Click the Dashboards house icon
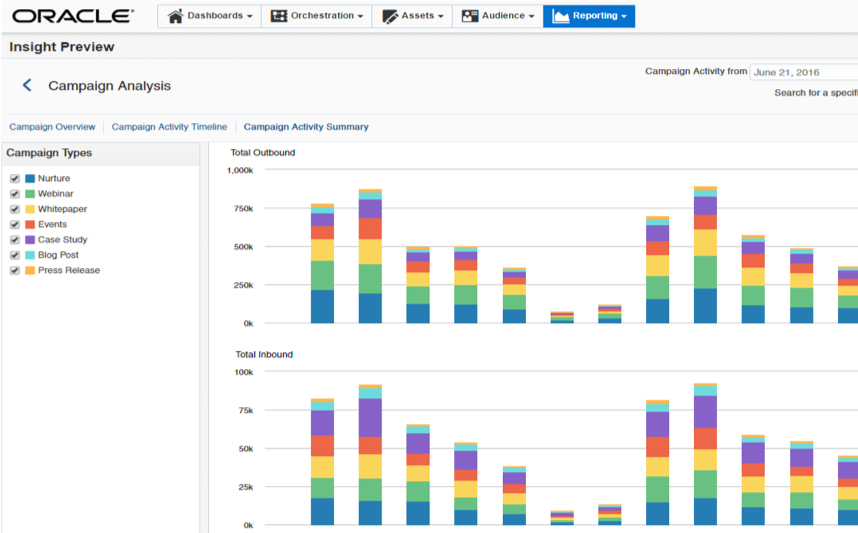Viewport: 858px width, 533px height. (x=176, y=16)
